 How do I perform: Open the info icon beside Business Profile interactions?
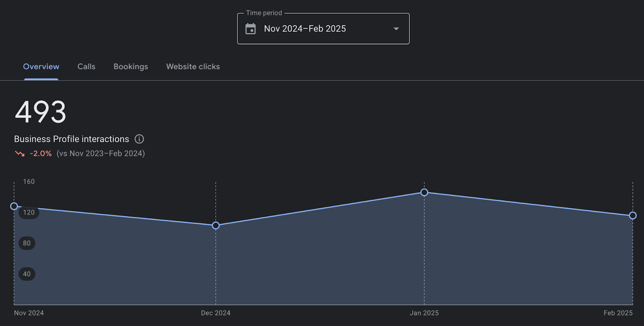pyautogui.click(x=139, y=139)
